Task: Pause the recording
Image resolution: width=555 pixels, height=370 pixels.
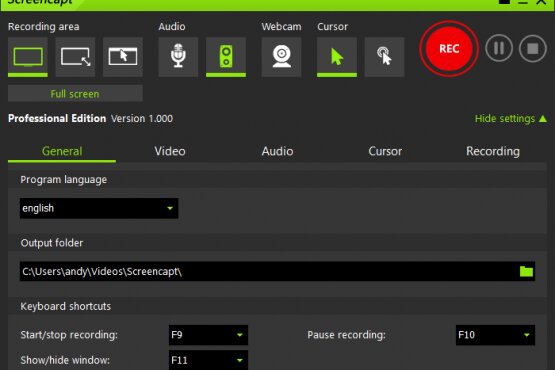Action: pyautogui.click(x=499, y=48)
